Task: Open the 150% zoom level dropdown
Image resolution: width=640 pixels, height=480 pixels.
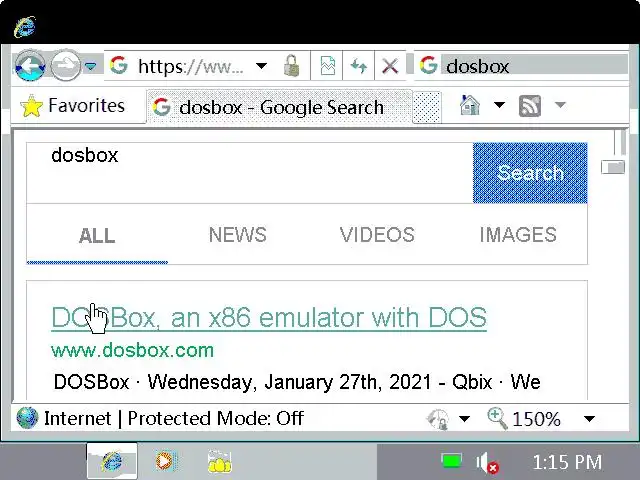Action: pyautogui.click(x=589, y=419)
